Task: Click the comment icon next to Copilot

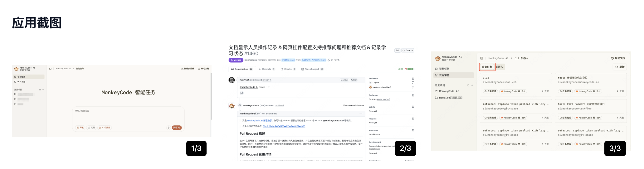Action: [413, 83]
